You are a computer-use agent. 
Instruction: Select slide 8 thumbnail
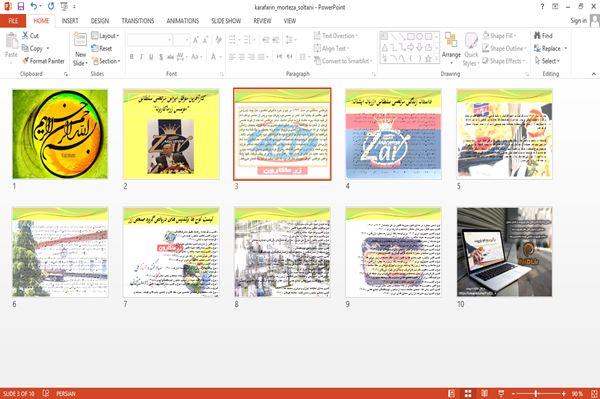[282, 252]
